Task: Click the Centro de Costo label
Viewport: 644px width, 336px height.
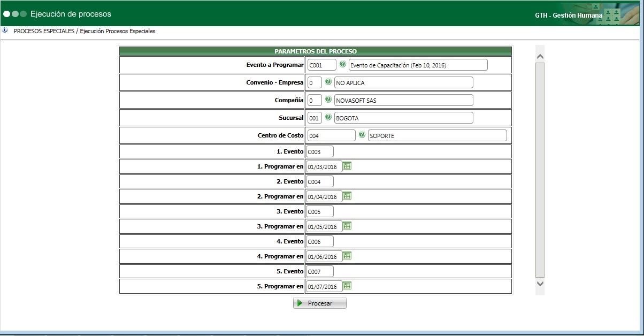Action: (x=281, y=135)
